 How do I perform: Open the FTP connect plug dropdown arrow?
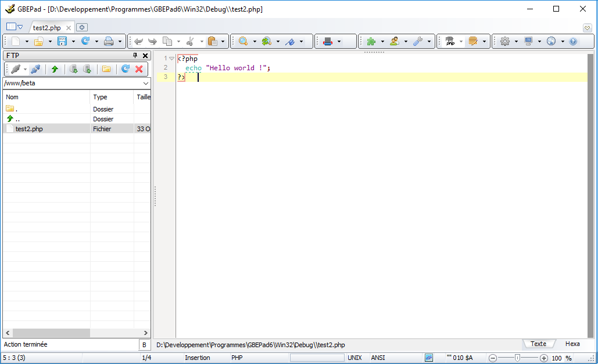(x=25, y=69)
